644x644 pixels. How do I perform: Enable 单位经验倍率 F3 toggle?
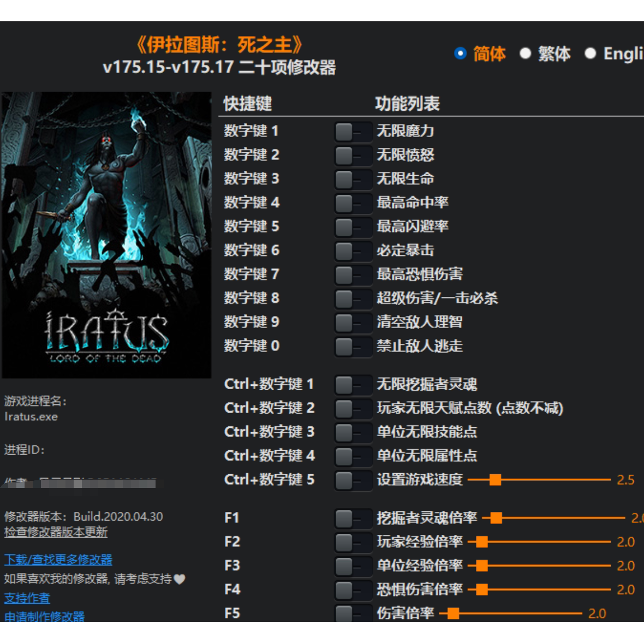coord(353,566)
